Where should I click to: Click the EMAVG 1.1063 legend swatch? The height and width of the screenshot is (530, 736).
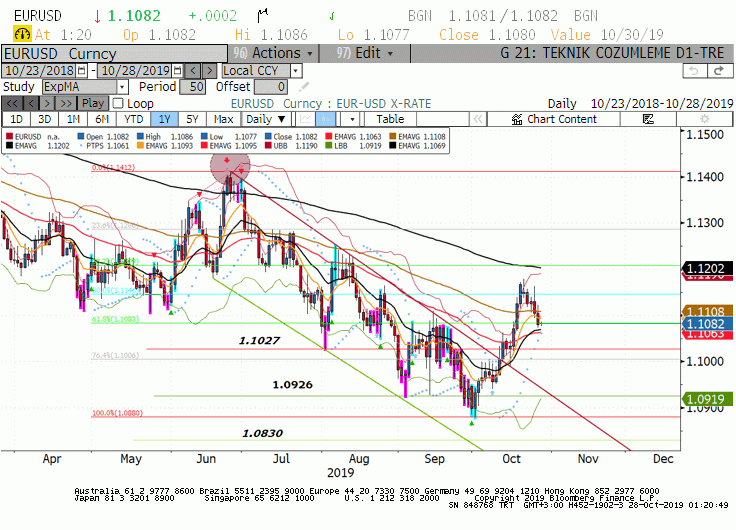pos(329,137)
